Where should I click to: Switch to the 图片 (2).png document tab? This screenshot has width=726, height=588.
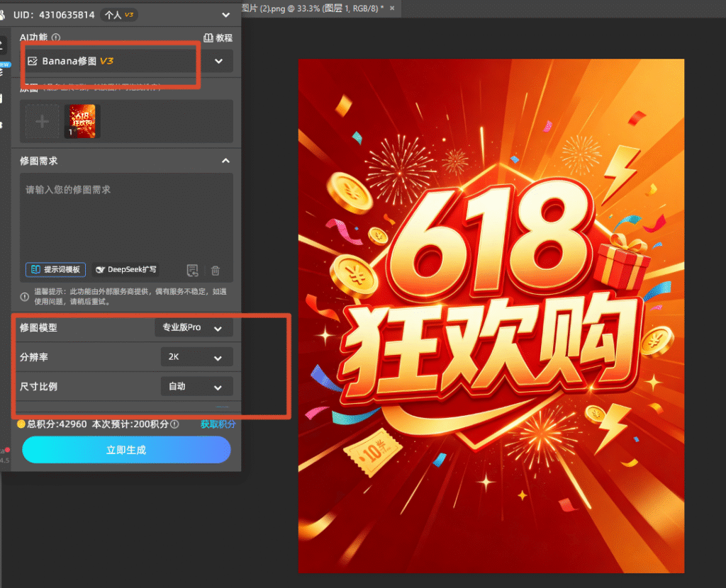tap(313, 9)
